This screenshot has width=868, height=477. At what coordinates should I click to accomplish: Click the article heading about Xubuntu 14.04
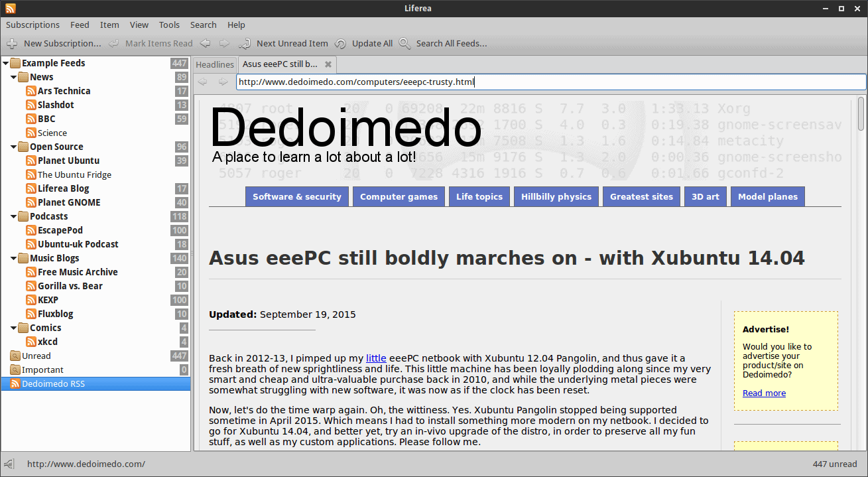tap(507, 258)
